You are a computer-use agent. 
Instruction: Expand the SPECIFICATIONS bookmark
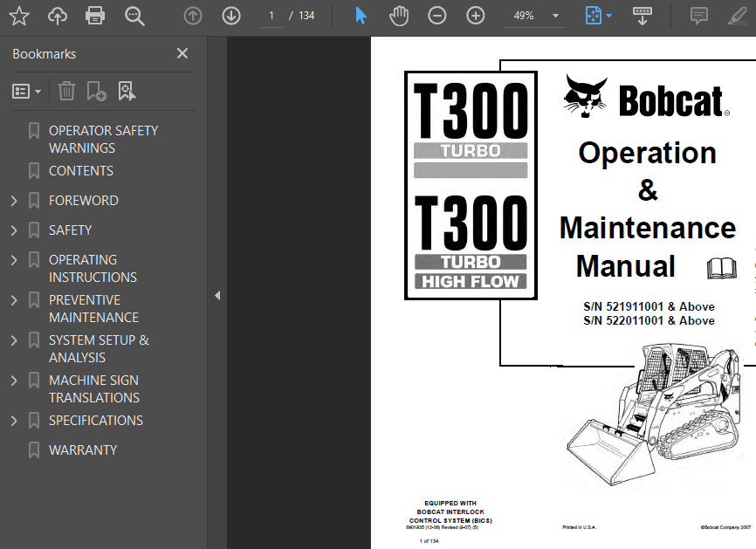14,421
